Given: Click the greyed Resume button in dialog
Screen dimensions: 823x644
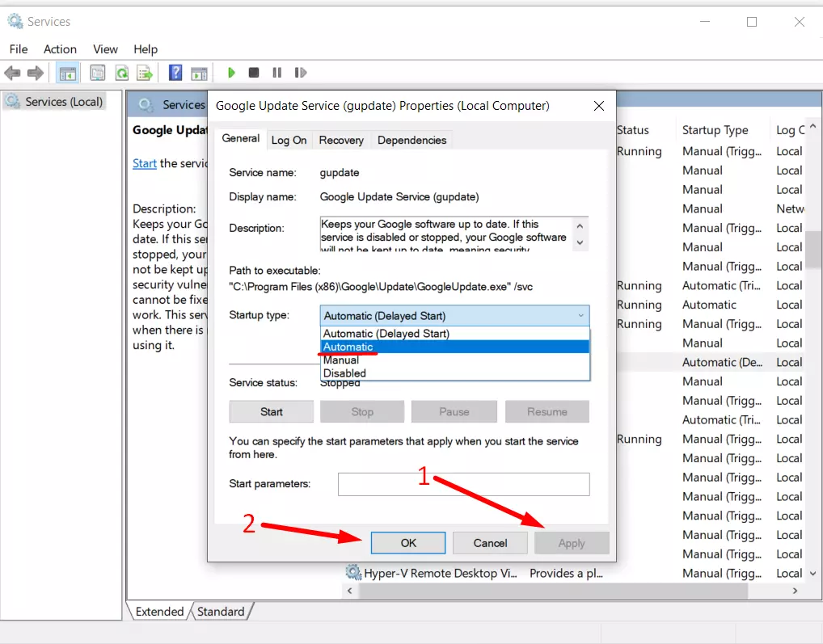Looking at the screenshot, I should click(547, 411).
